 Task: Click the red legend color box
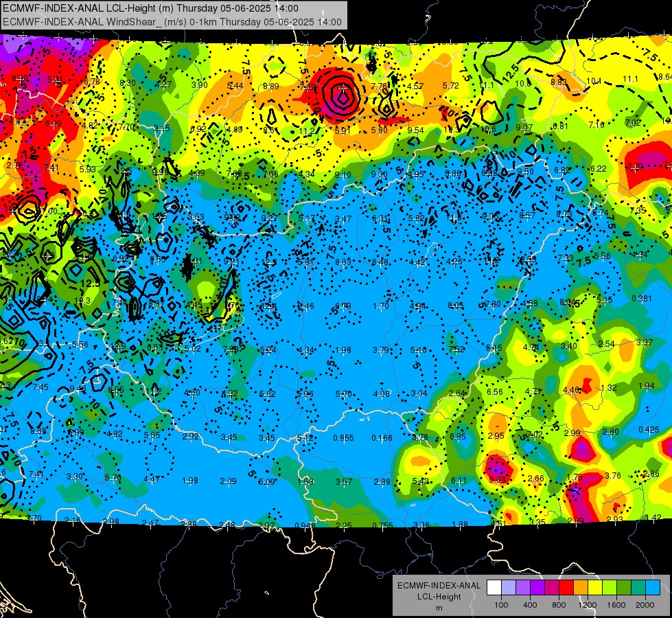(566, 588)
